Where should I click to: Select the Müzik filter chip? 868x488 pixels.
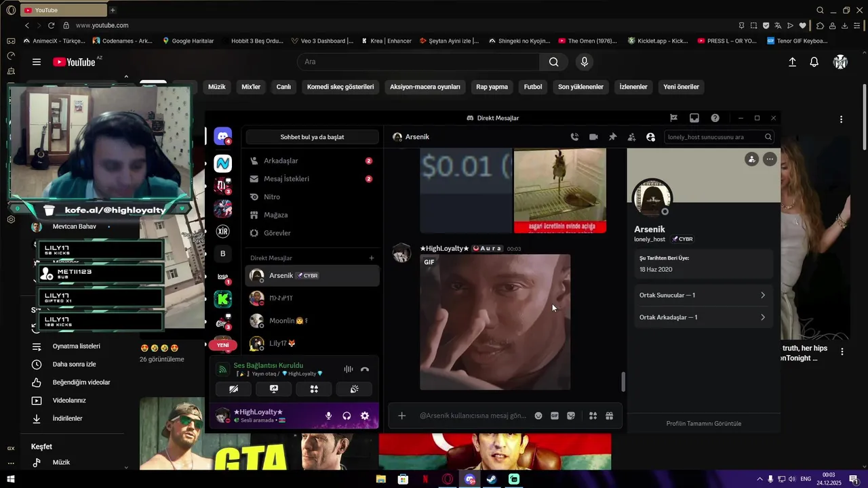point(216,87)
